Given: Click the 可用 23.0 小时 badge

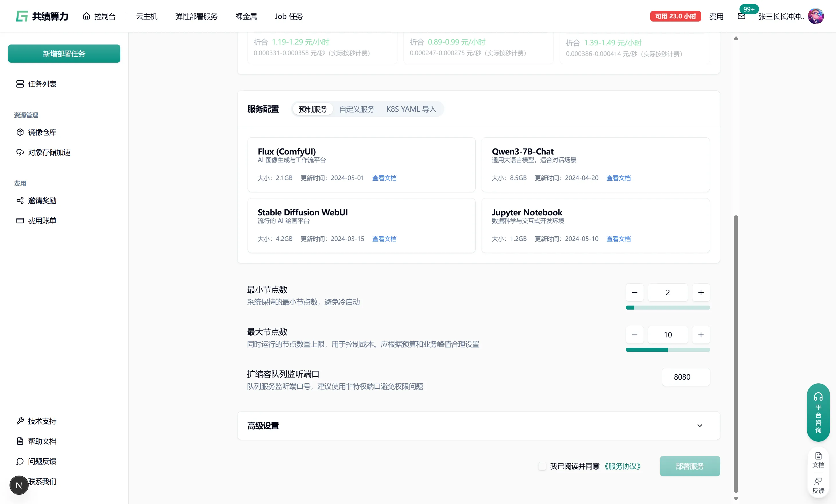Looking at the screenshot, I should click(x=675, y=16).
